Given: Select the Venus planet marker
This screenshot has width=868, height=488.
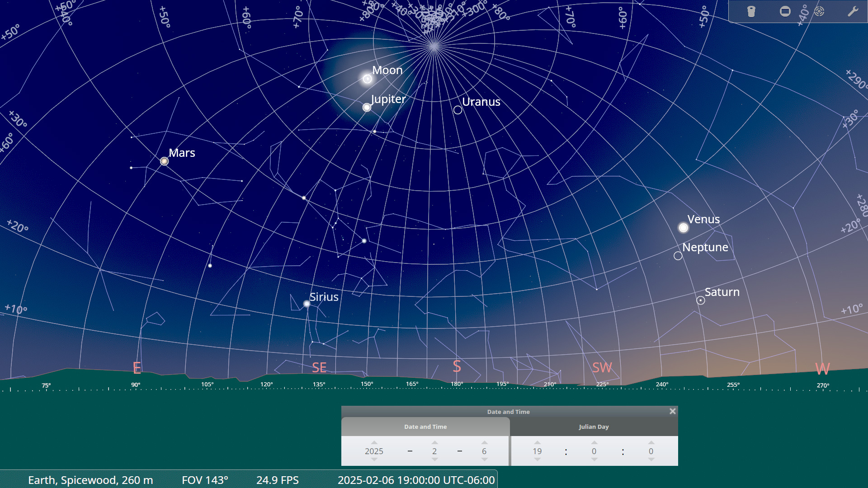Looking at the screenshot, I should [x=683, y=228].
